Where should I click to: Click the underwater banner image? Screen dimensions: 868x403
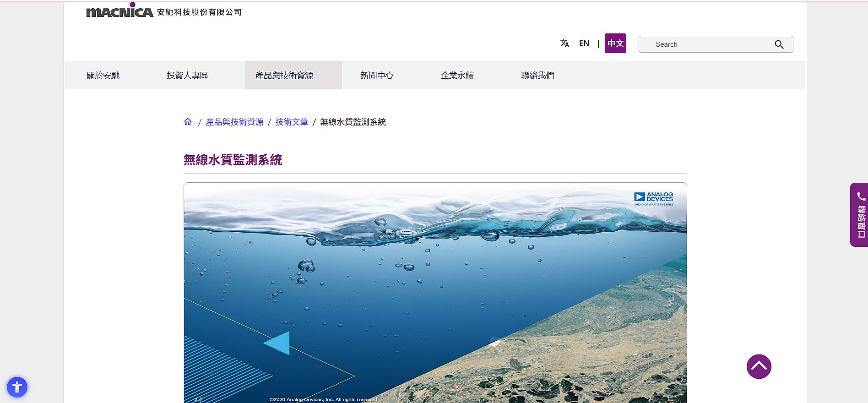coord(435,293)
